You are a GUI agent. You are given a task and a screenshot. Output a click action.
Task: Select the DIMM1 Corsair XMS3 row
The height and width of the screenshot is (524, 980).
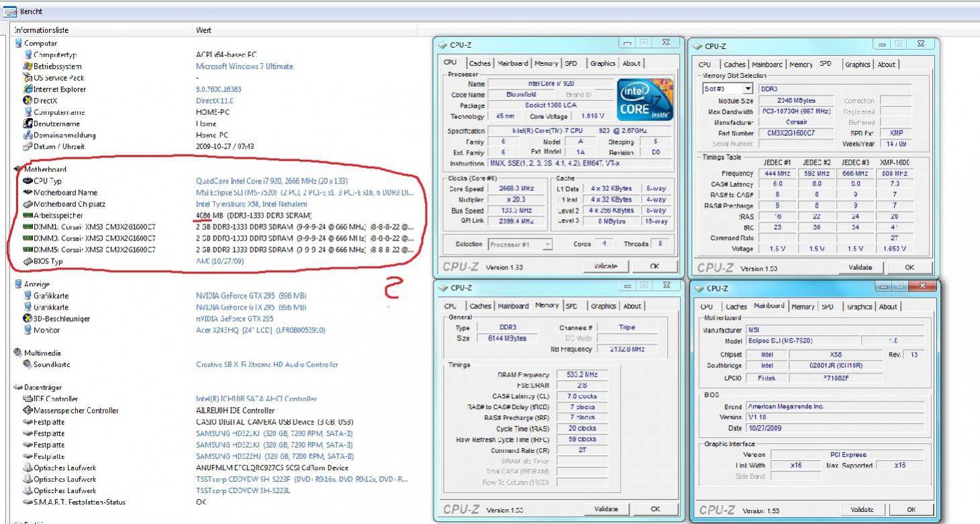pos(218,226)
